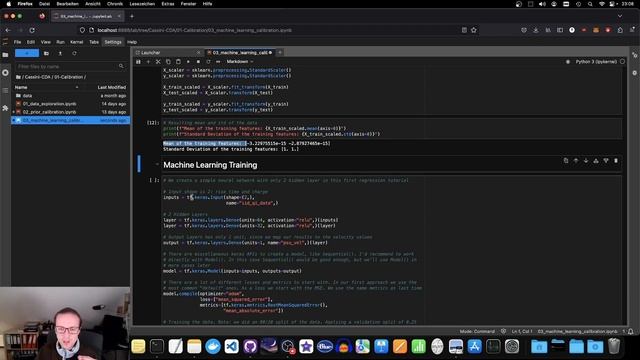
Task: Open Visual Studio Code from the Dock
Action: point(232,347)
